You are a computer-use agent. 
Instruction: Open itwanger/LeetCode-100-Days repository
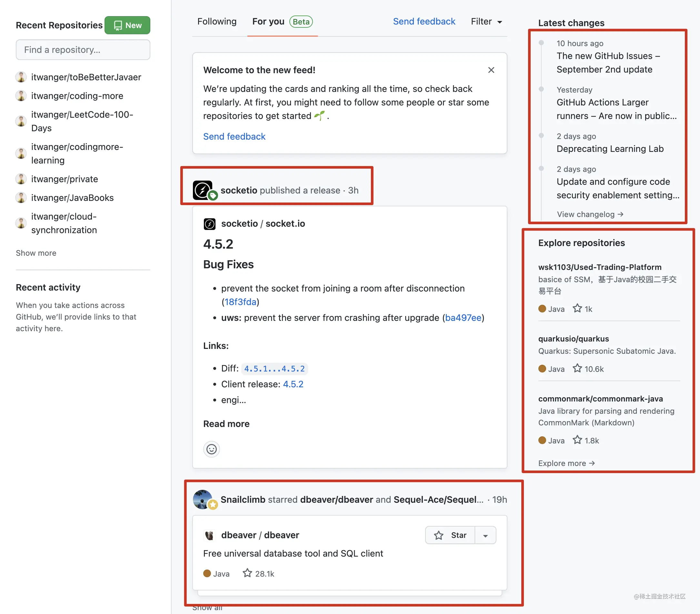82,121
